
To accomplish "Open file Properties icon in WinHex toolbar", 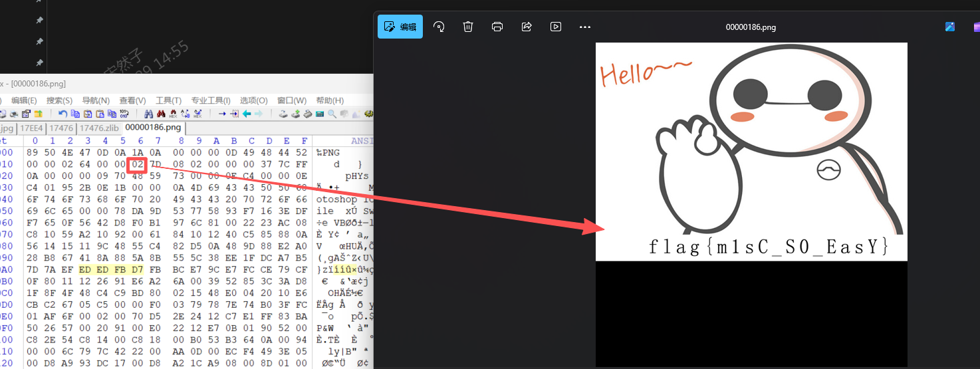I will tap(26, 114).
